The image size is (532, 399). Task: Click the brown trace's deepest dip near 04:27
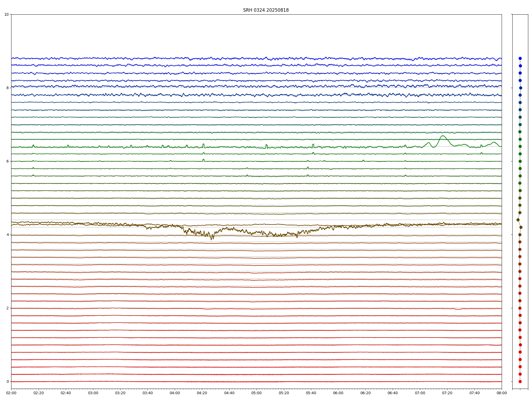(x=212, y=239)
